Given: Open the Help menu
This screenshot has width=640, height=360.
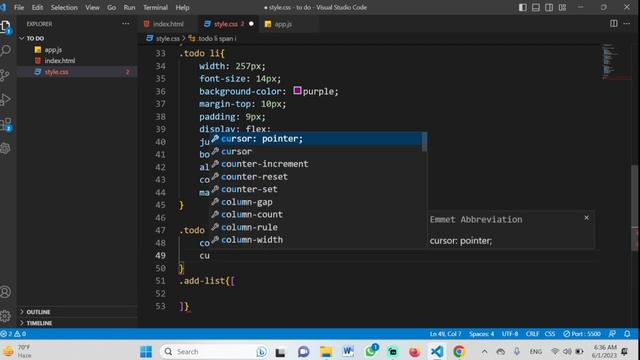Looking at the screenshot, I should coord(182,7).
